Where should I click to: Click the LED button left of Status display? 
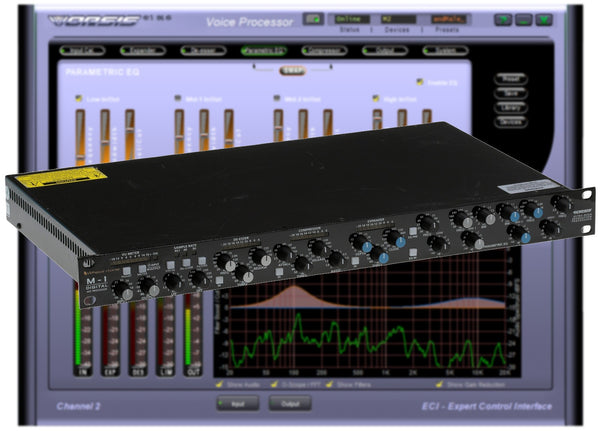click(x=313, y=19)
